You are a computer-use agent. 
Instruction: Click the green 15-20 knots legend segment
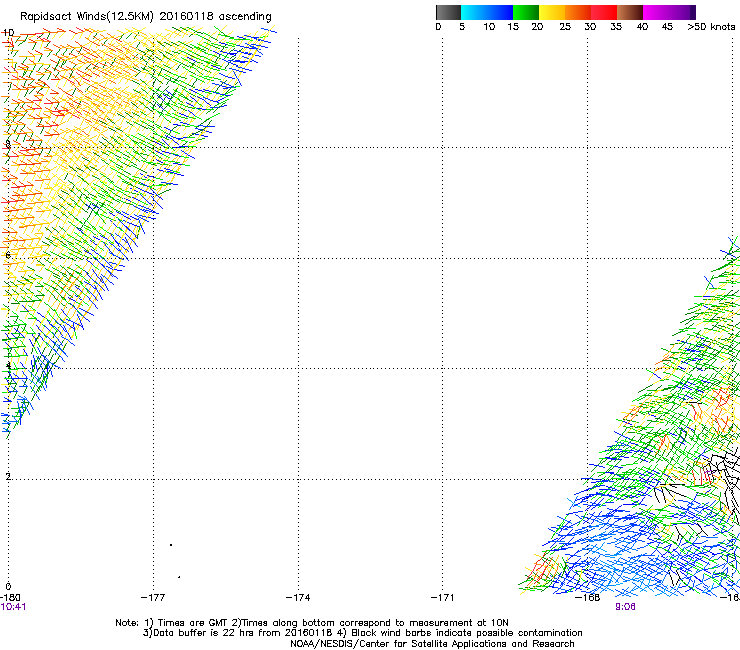pos(526,12)
